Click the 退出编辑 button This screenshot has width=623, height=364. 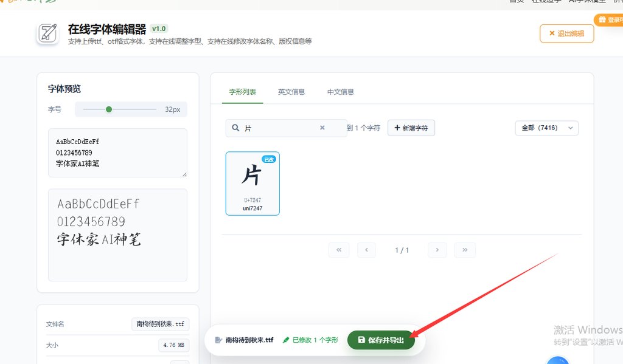[x=566, y=33]
